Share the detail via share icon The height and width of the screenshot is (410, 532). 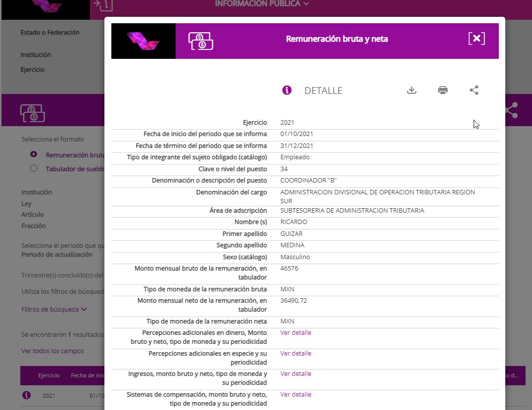tap(474, 90)
